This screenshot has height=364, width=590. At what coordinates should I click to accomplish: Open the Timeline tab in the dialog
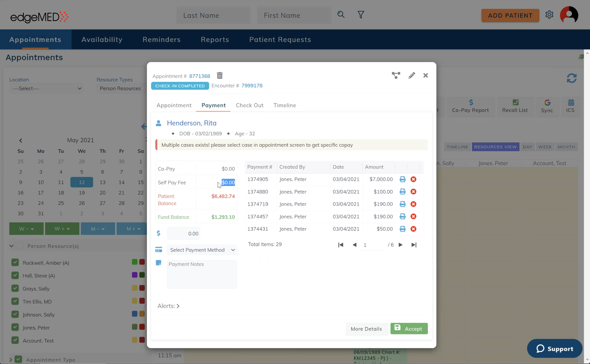point(284,105)
